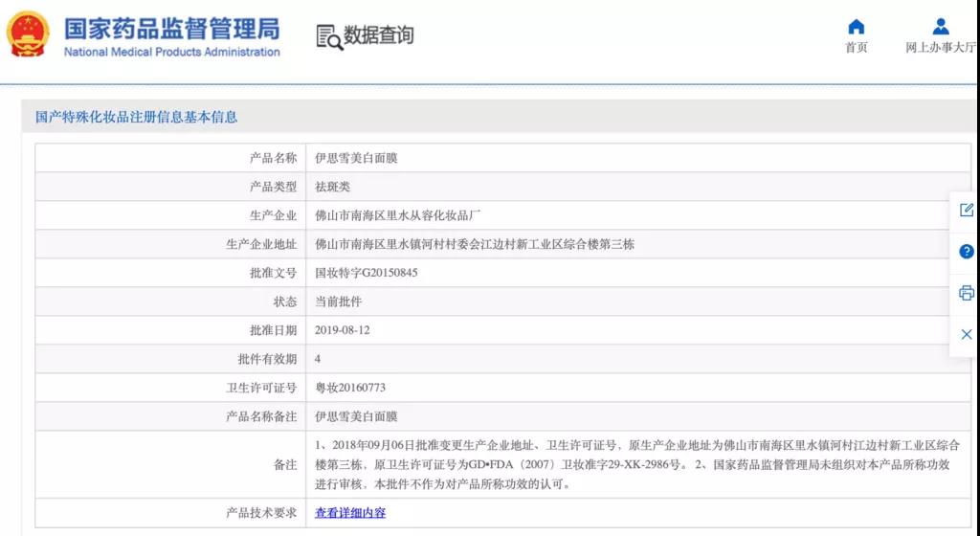The width and height of the screenshot is (980, 536).
Task: Click the 批准文号 label
Action: 273,273
